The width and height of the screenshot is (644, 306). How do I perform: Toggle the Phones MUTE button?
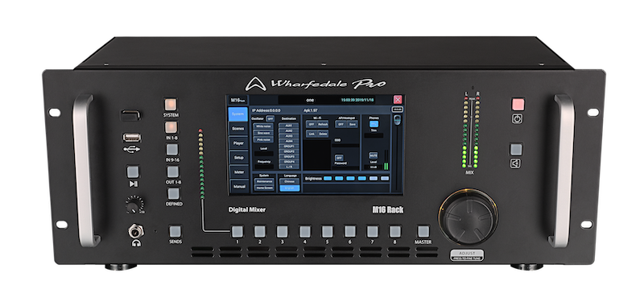pos(373,155)
